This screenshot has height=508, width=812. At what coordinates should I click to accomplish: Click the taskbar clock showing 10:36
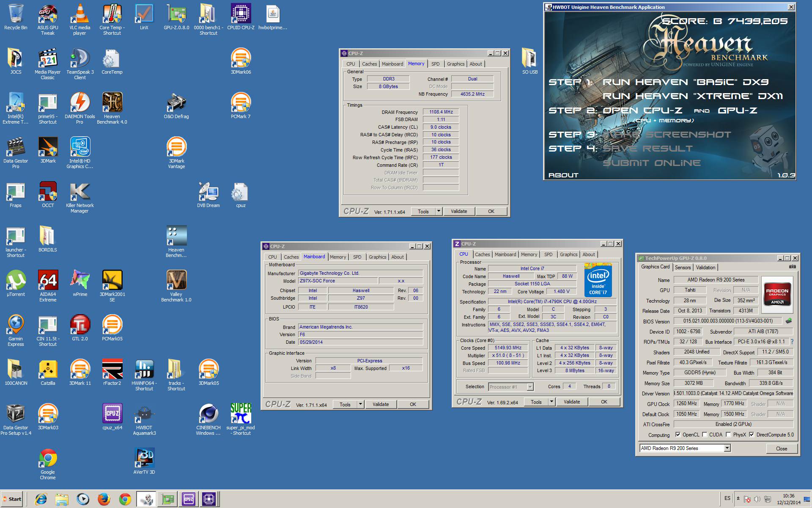coord(788,499)
